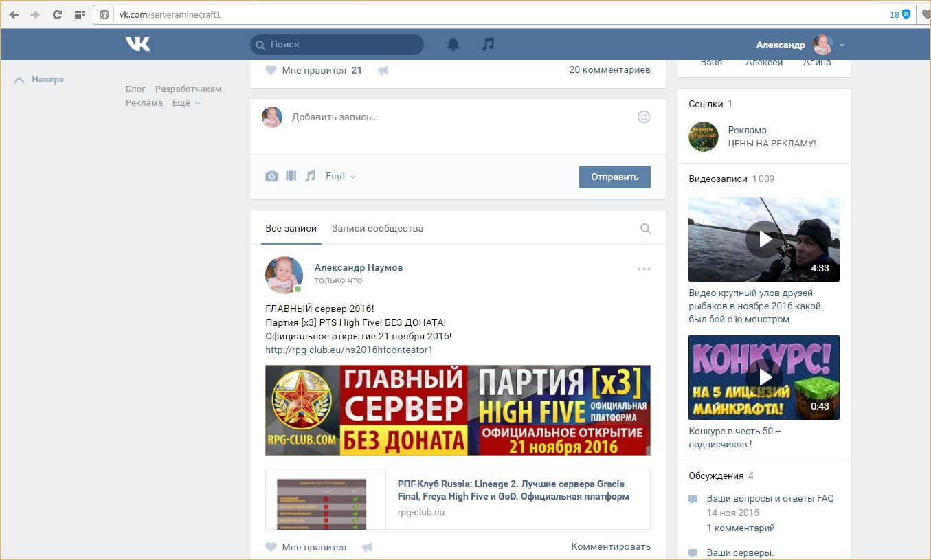Click Александр Наумов's avatar on the post
Screen dimensions: 931x560
coord(284,275)
